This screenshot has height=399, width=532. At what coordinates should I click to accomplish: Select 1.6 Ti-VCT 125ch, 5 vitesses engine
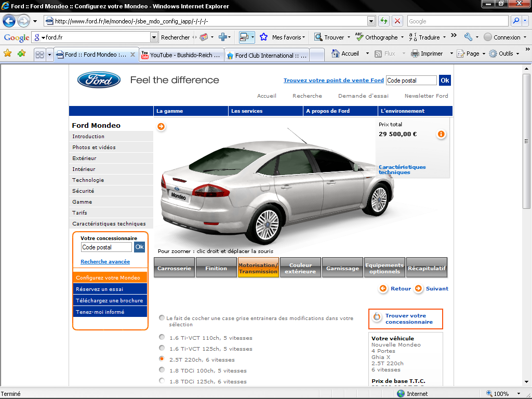pyautogui.click(x=162, y=348)
